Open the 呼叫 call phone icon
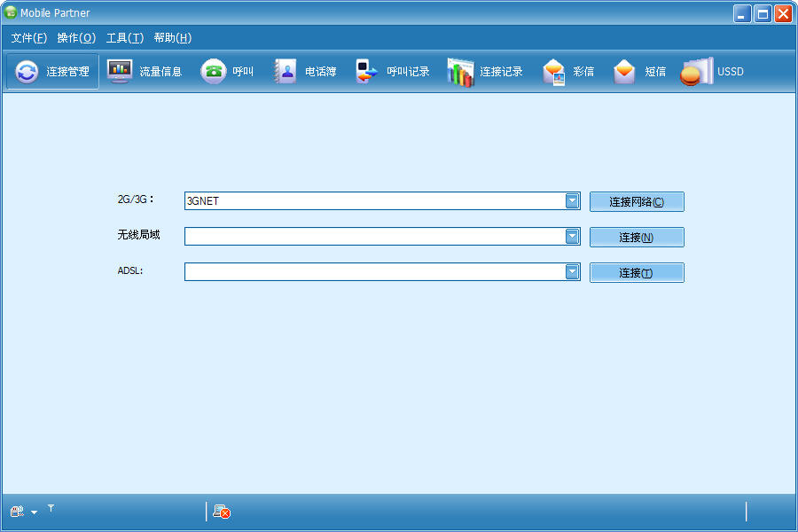This screenshot has height=532, width=798. click(213, 71)
